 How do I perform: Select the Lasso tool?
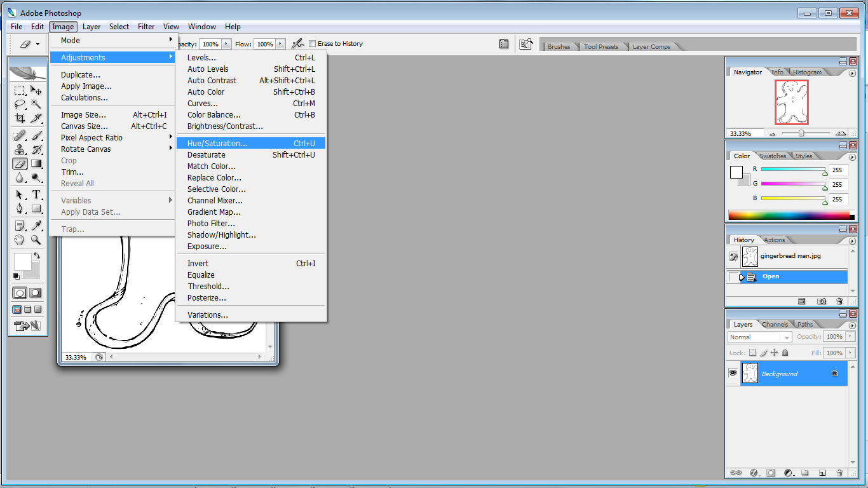click(20, 104)
